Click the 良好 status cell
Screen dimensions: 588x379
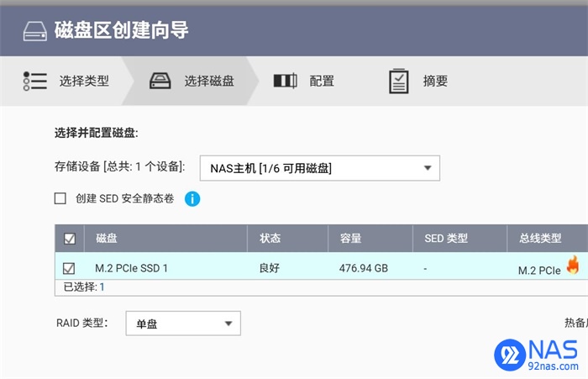[270, 268]
